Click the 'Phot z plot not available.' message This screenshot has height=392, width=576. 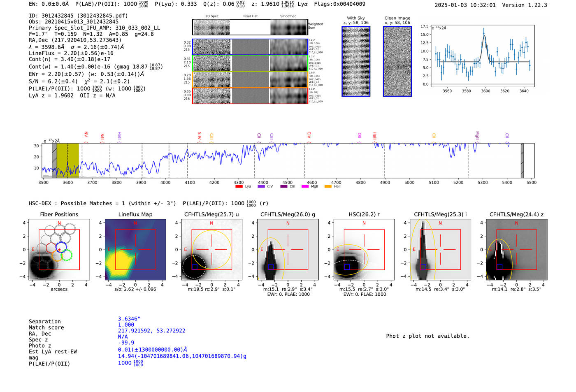pyautogui.click(x=427, y=336)
